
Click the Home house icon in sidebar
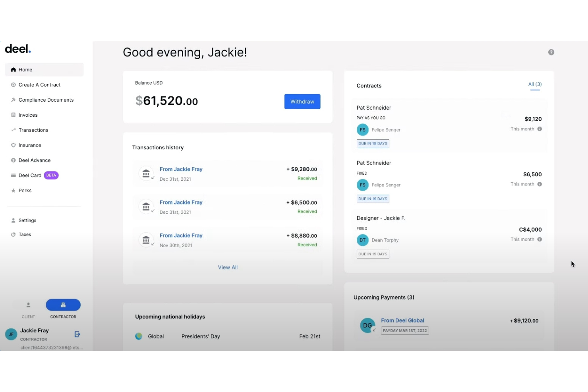pyautogui.click(x=14, y=70)
